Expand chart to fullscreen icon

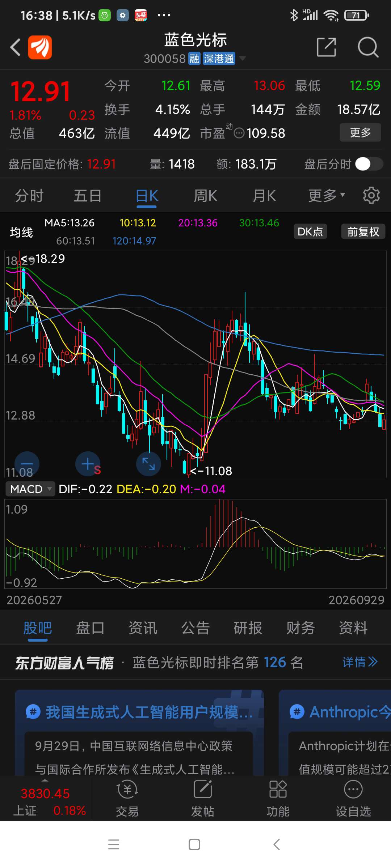coord(148,464)
